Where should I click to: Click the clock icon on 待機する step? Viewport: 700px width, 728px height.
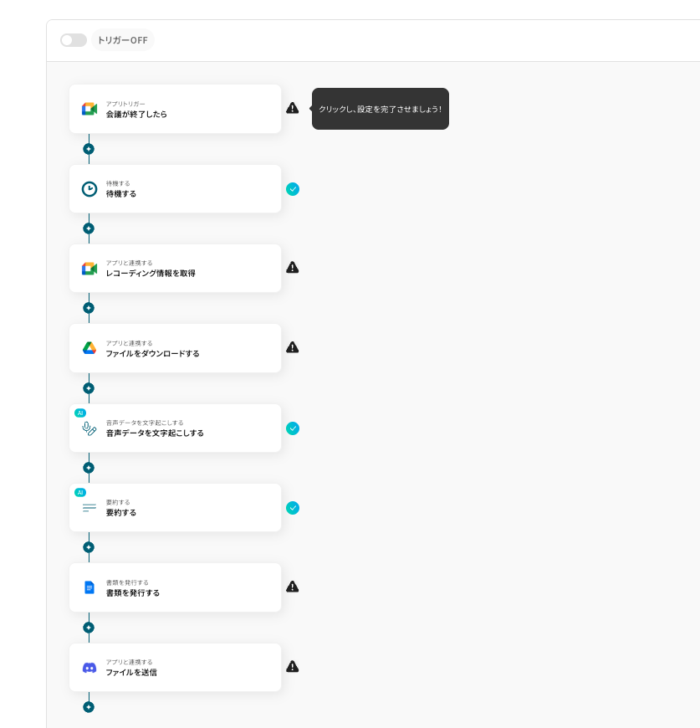pyautogui.click(x=89, y=189)
